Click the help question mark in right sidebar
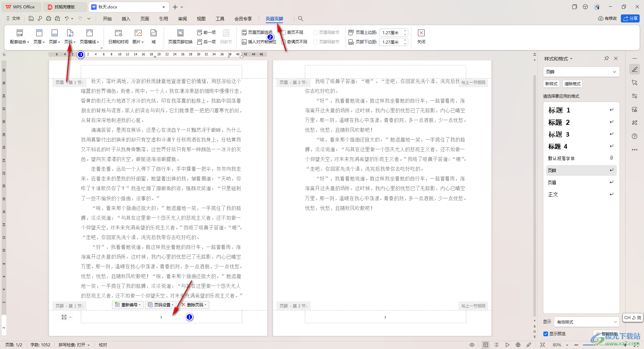Viewport: 644px width, 349px height. click(635, 136)
